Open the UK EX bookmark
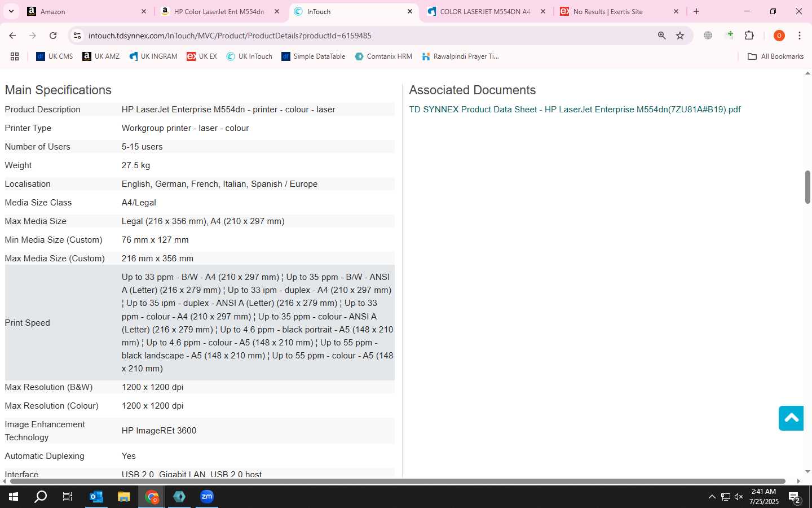This screenshot has width=812, height=508. coord(202,56)
